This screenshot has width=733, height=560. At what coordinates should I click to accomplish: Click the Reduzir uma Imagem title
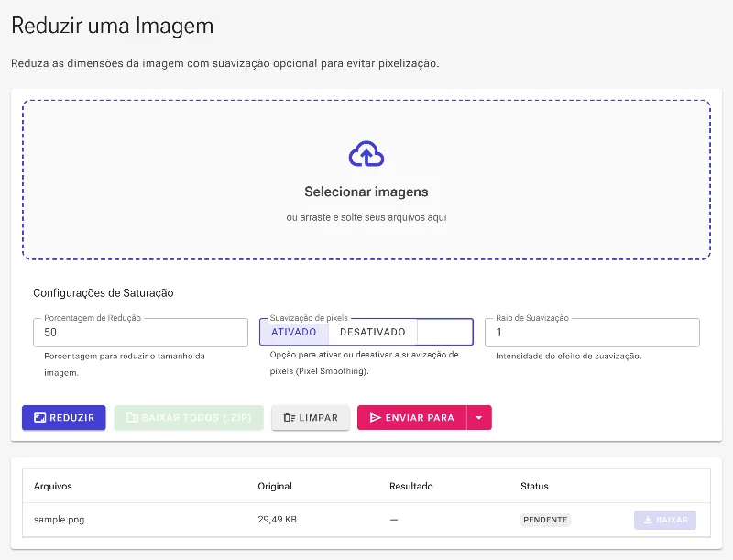tap(112, 26)
